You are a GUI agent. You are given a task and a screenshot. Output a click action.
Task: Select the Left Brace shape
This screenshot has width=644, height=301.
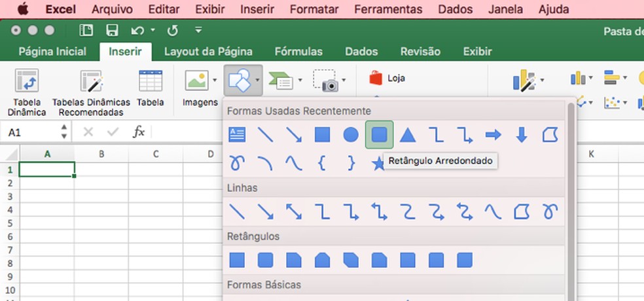[322, 164]
